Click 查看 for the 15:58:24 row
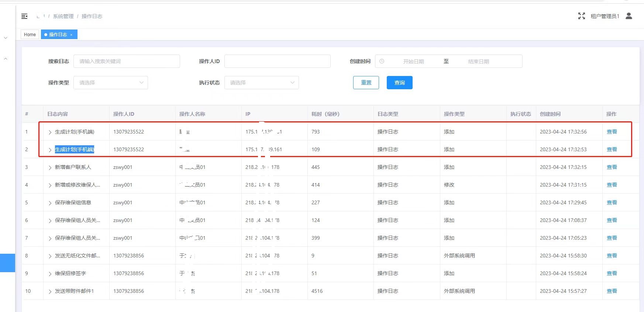Screen dimensions: 644x312 coord(612,273)
